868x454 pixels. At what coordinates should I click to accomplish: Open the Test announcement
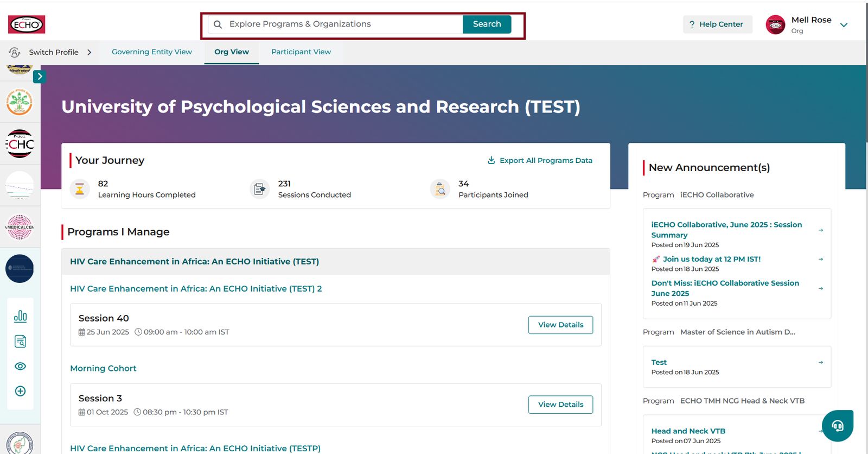659,362
